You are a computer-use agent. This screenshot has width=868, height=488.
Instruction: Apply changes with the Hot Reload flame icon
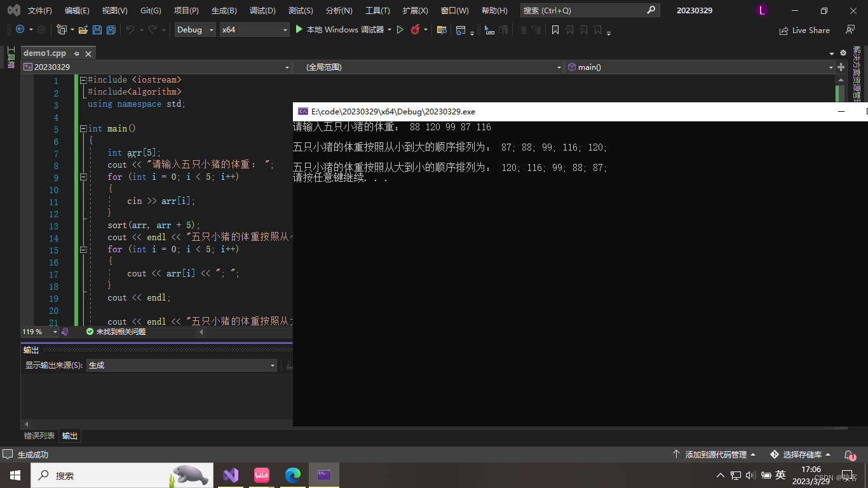[x=415, y=30]
